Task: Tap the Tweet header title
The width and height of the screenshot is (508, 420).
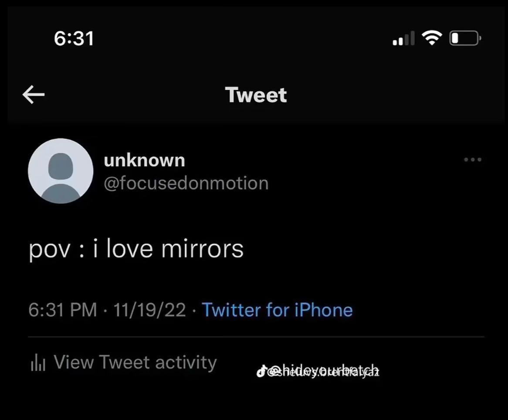Action: [256, 95]
